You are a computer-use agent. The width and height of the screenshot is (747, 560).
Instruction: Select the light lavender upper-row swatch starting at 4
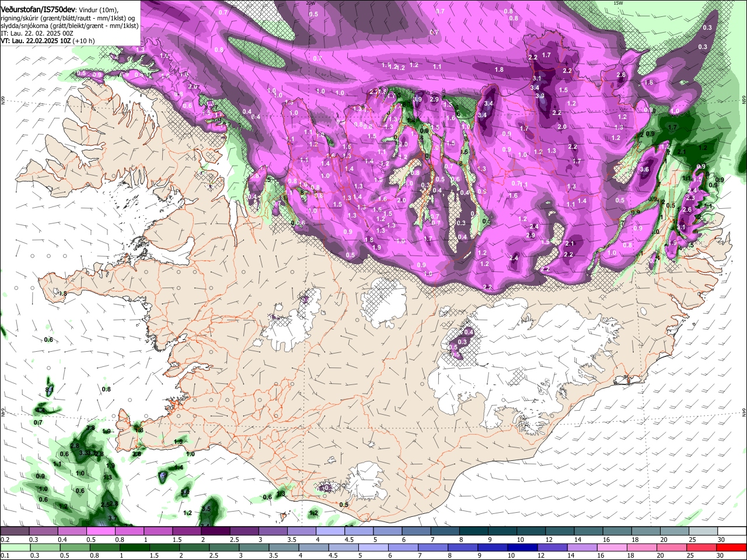click(x=330, y=531)
